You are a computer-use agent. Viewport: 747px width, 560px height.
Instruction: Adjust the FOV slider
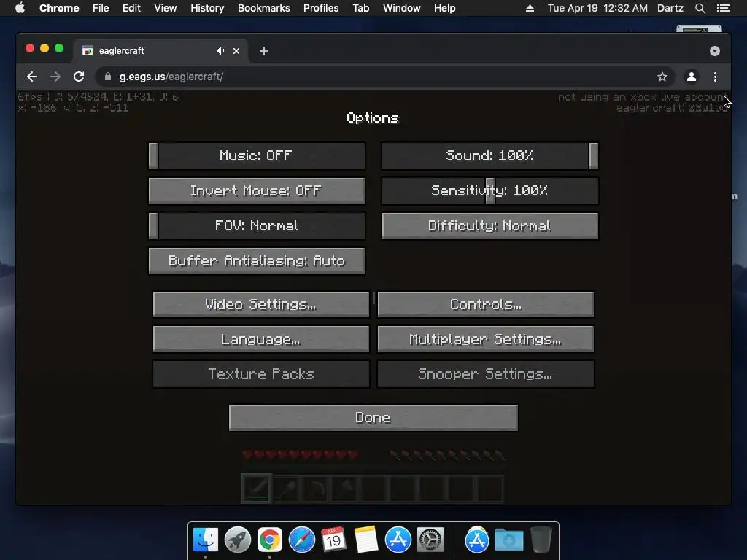(257, 226)
